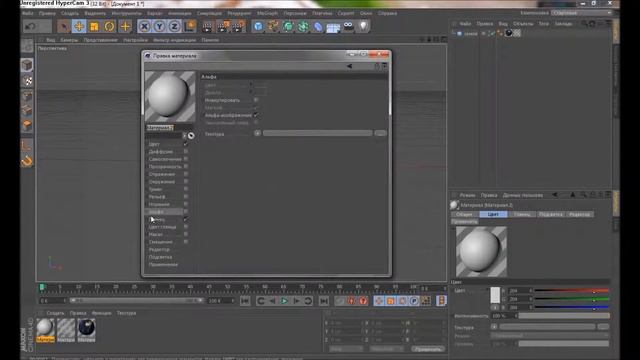Open the Alpha texture arrow menu
The image size is (640, 360).
(258, 133)
